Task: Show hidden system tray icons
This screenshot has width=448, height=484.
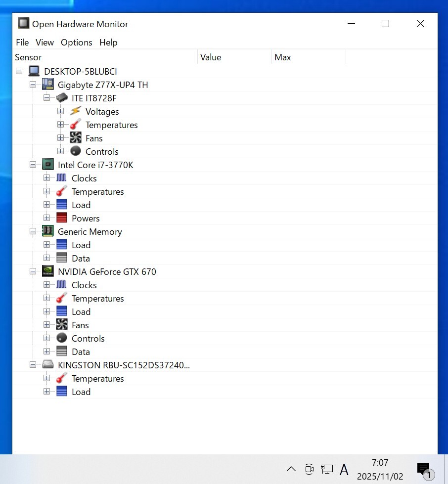Action: pos(291,469)
